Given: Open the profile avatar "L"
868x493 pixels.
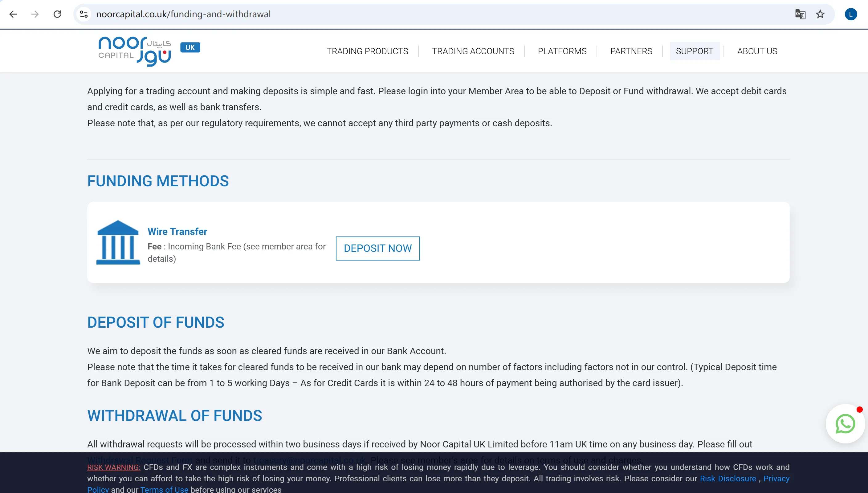Looking at the screenshot, I should [851, 14].
